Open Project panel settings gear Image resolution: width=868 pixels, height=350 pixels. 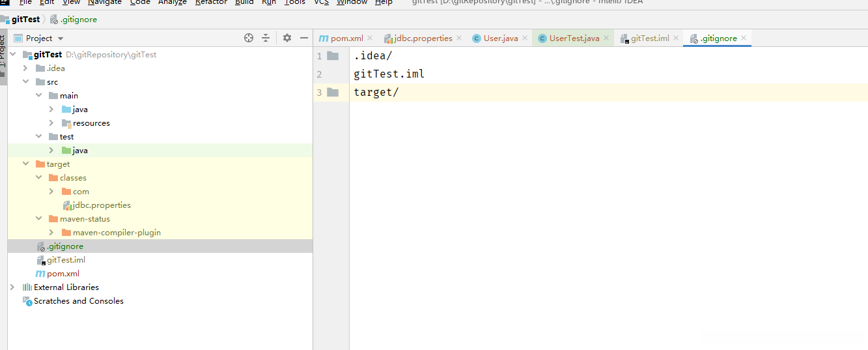(x=287, y=38)
